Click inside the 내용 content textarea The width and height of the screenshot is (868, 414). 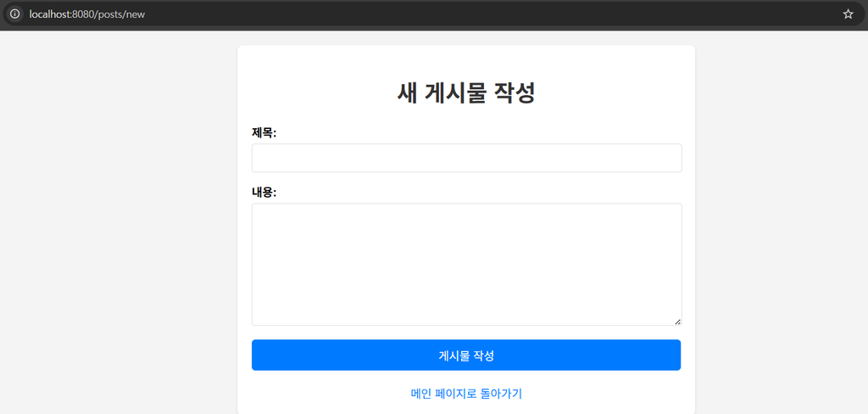coord(467,265)
